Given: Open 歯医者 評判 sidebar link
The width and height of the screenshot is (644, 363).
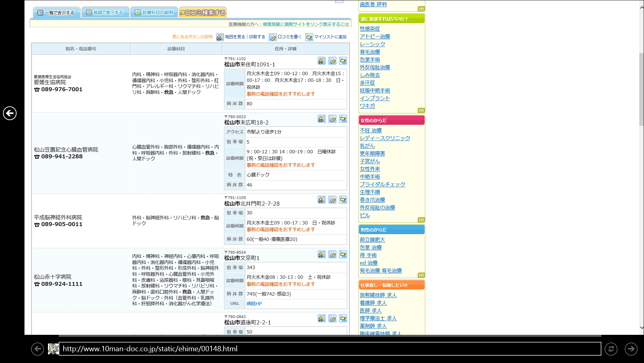Looking at the screenshot, I should [x=373, y=4].
